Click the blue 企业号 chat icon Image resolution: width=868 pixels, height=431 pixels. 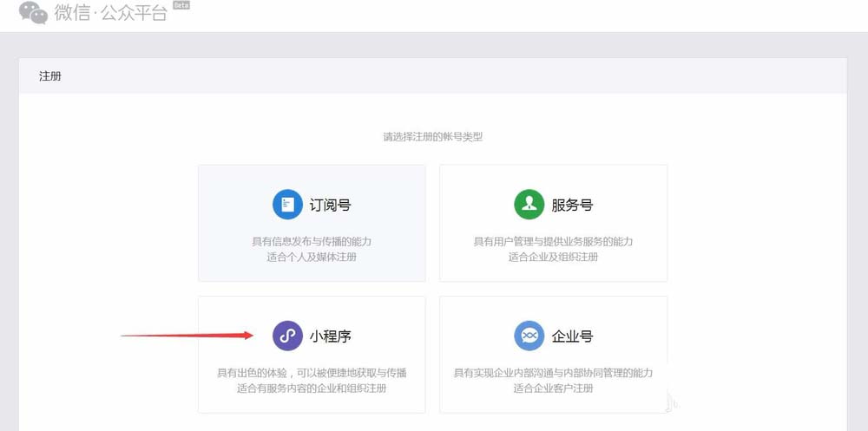(x=528, y=336)
